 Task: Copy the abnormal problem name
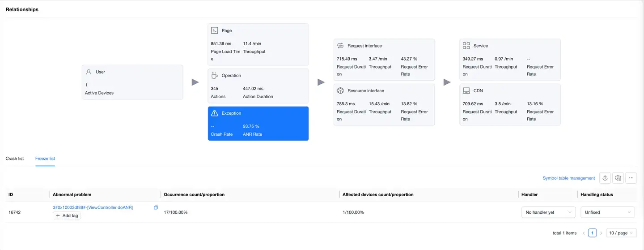[x=156, y=207]
